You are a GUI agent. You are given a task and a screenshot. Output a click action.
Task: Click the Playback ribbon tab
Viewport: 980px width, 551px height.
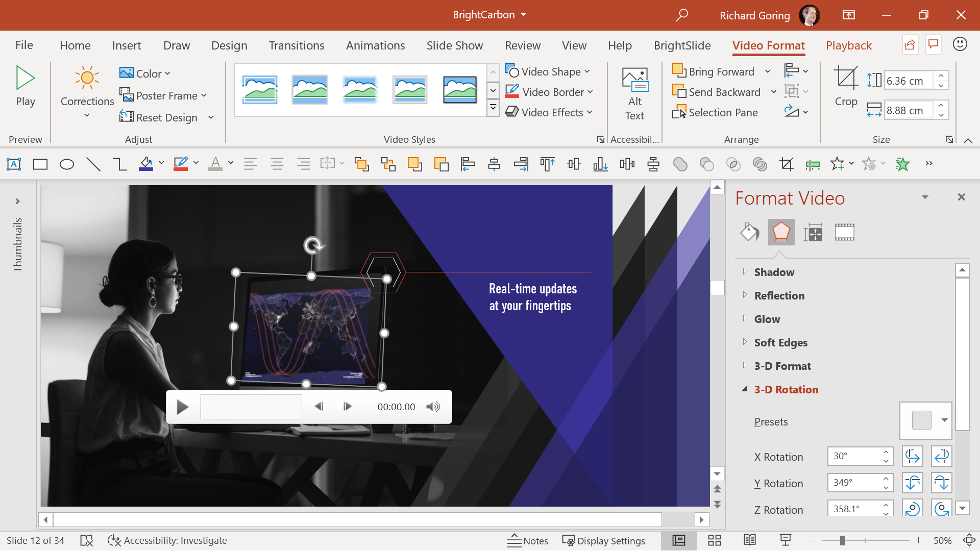(849, 45)
